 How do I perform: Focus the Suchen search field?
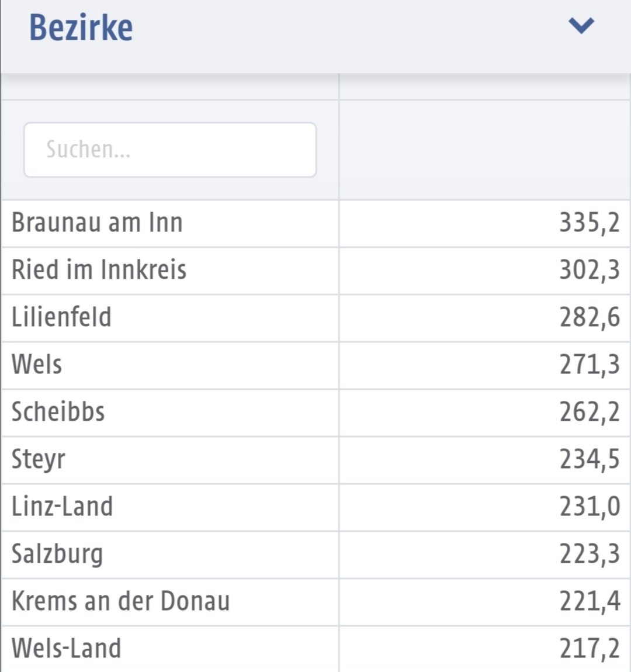click(170, 150)
